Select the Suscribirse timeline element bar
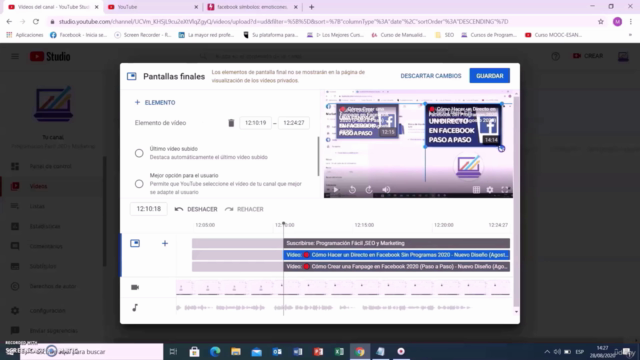The image size is (640, 360). 396,243
